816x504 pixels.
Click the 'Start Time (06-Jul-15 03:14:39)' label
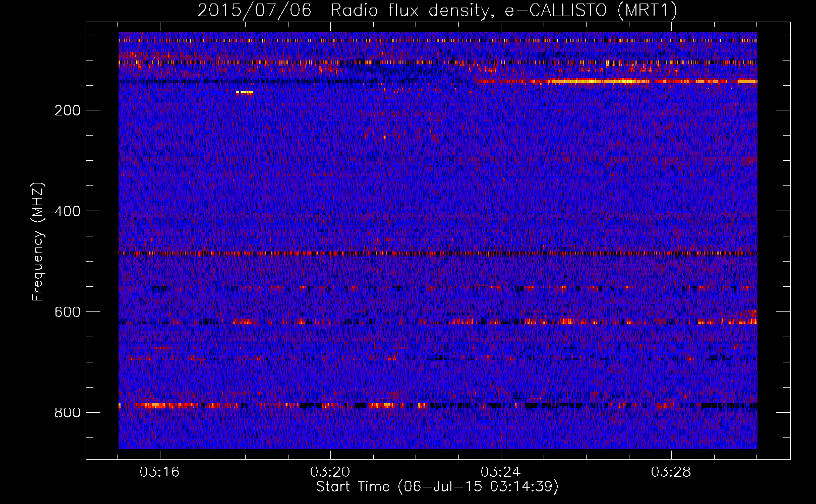(x=437, y=487)
